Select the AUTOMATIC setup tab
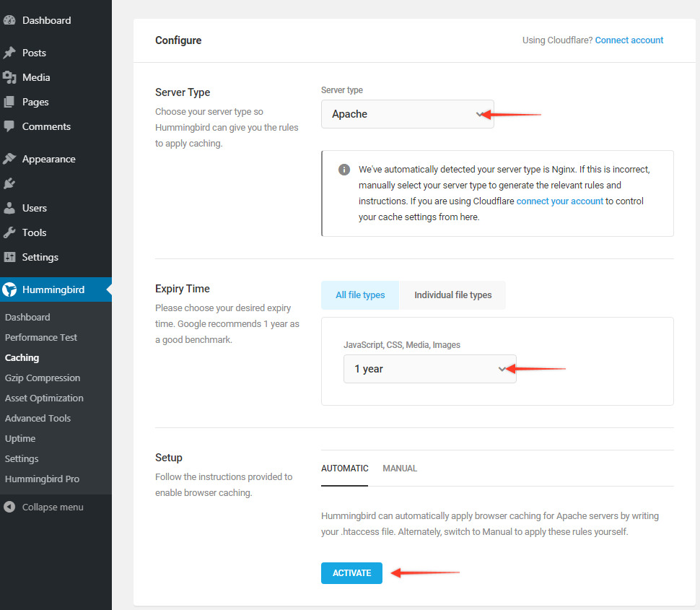This screenshot has width=700, height=610. pos(345,468)
